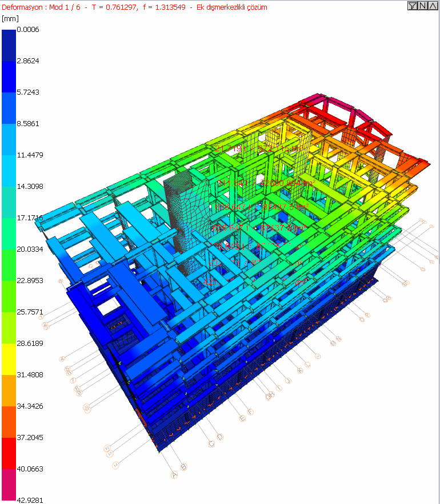440x504 pixels.
Task: Click the legend value 5.7243
Action: click(28, 92)
